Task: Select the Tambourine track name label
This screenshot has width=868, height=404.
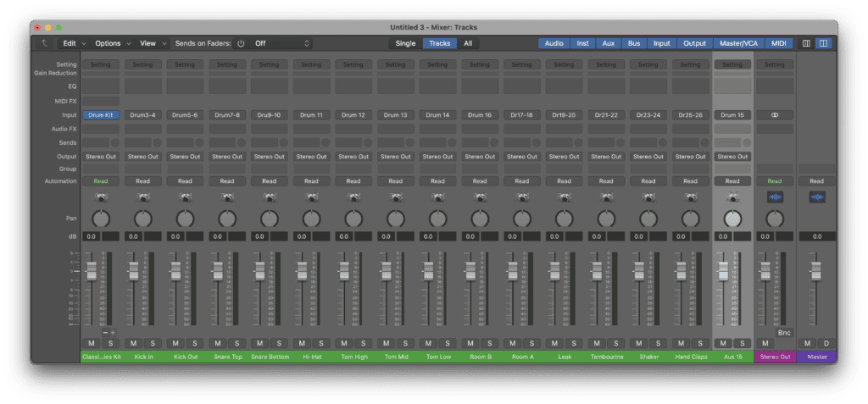Action: [606, 357]
